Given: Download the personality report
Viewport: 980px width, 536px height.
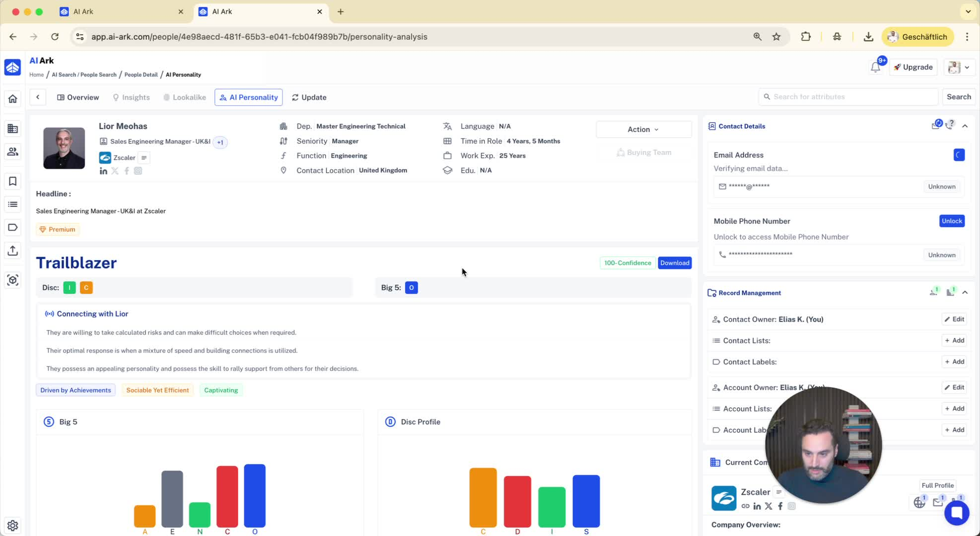Looking at the screenshot, I should [675, 263].
